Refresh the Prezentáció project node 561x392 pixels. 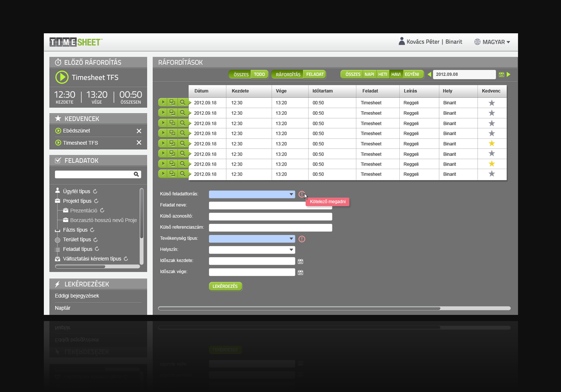tap(102, 211)
